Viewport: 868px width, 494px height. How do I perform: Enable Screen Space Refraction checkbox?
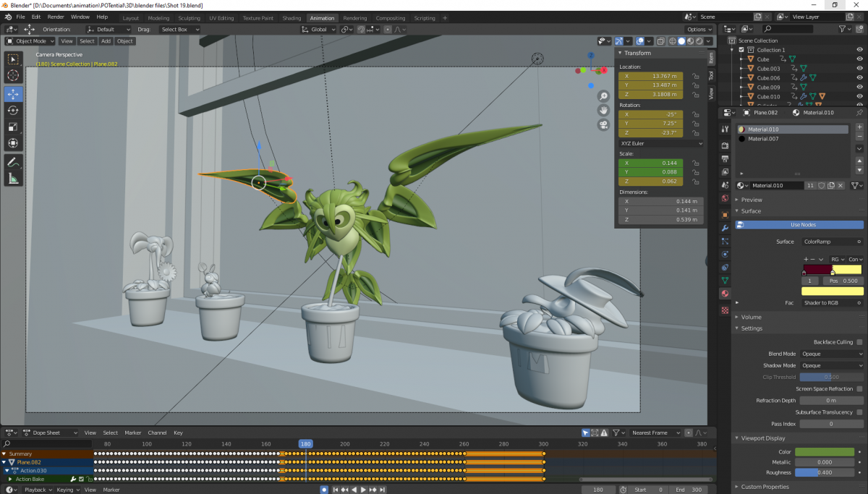tap(859, 388)
